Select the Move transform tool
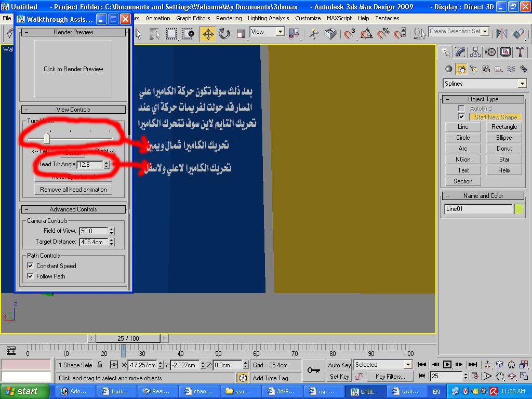This screenshot has height=399, width=532. tap(208, 34)
